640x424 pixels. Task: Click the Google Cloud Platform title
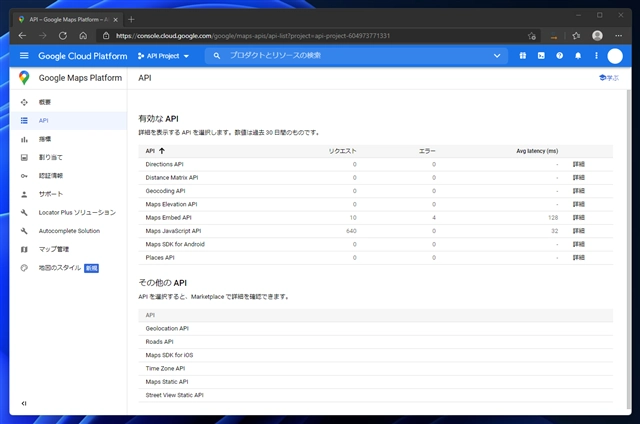coord(83,56)
